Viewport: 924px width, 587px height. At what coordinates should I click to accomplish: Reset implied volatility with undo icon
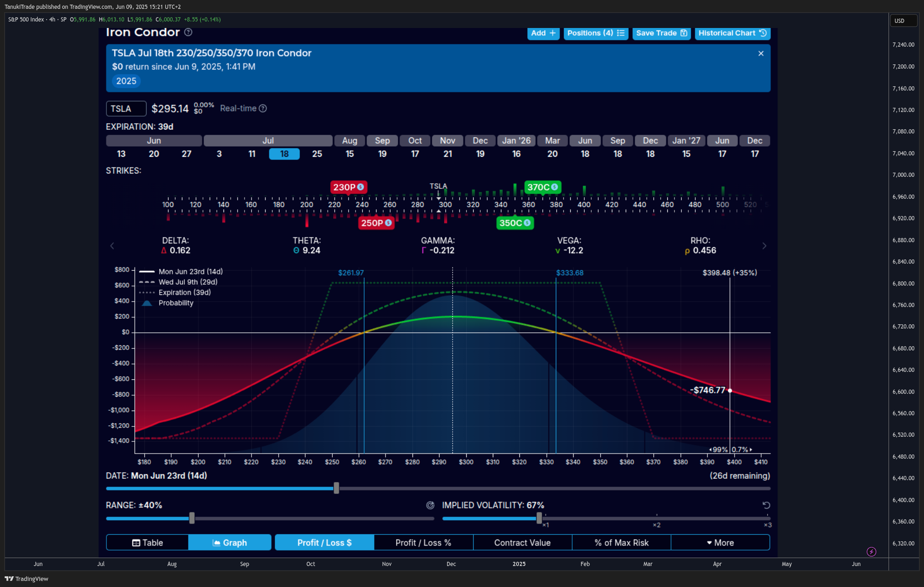coord(766,505)
